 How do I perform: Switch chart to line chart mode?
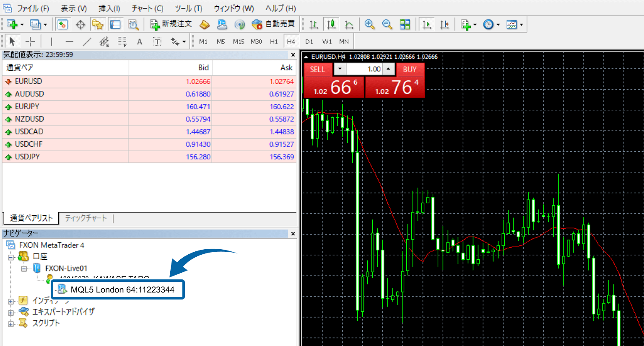(349, 25)
